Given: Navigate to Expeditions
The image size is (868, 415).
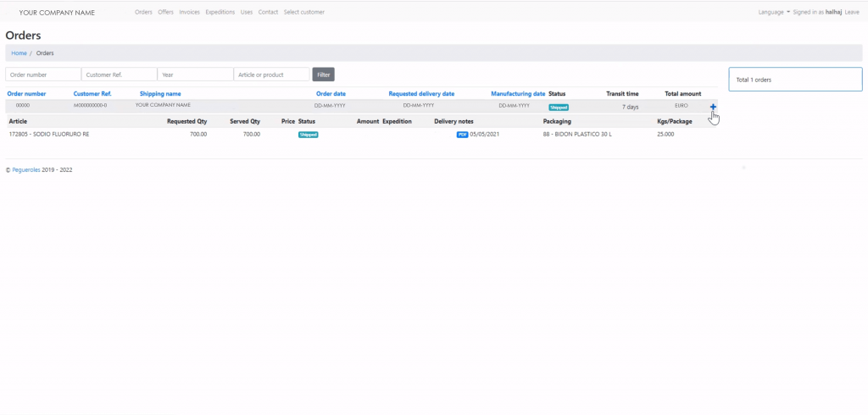Looking at the screenshot, I should click(x=220, y=13).
